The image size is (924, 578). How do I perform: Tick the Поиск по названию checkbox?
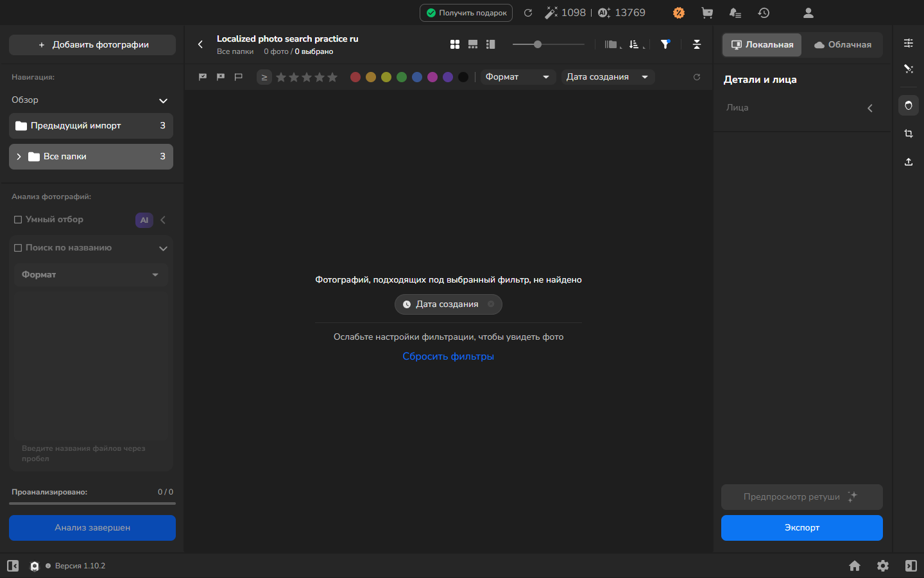click(18, 248)
